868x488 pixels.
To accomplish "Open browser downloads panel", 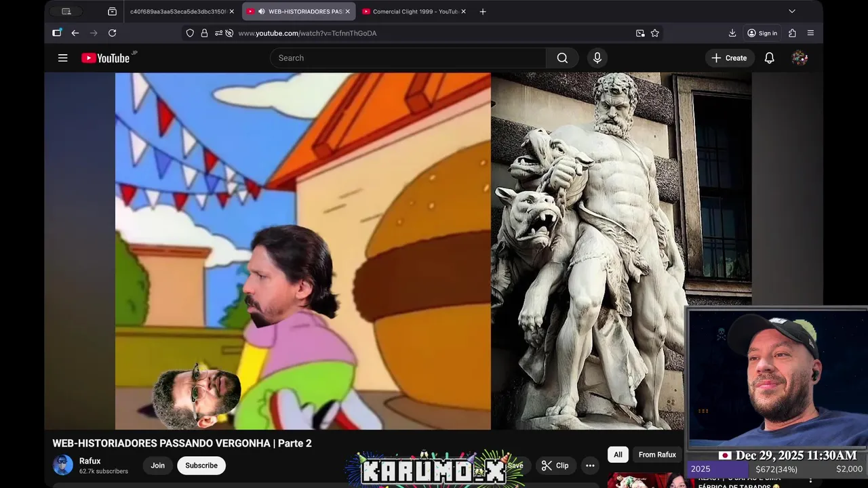I will pos(732,33).
